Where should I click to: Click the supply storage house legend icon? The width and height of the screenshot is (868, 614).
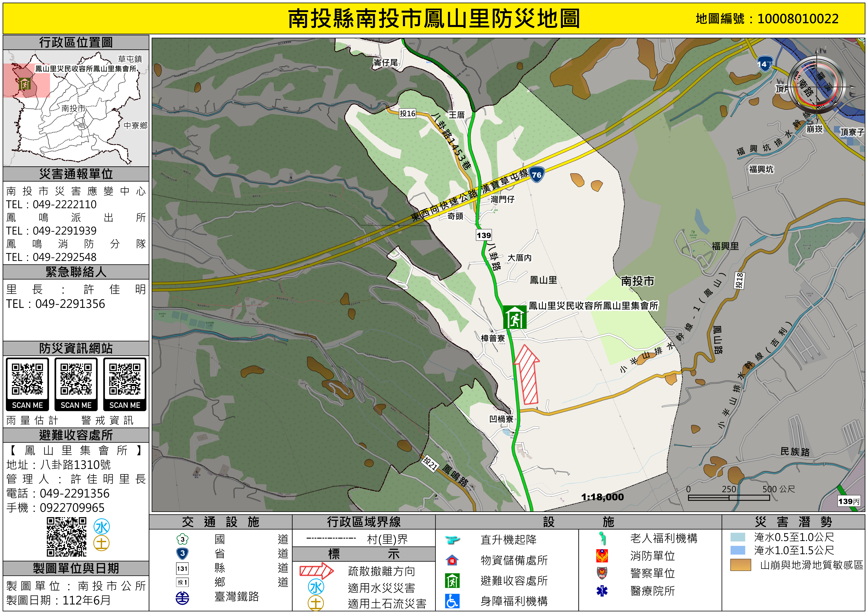click(x=452, y=560)
